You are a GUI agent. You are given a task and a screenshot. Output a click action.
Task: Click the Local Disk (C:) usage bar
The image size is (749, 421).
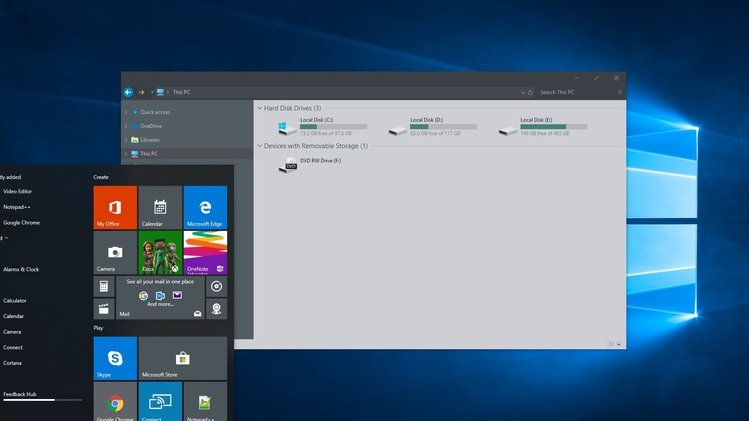(333, 127)
